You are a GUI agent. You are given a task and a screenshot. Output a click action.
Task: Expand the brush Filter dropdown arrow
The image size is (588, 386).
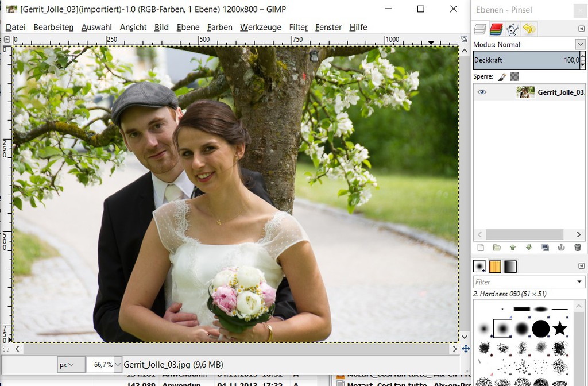[x=579, y=281]
